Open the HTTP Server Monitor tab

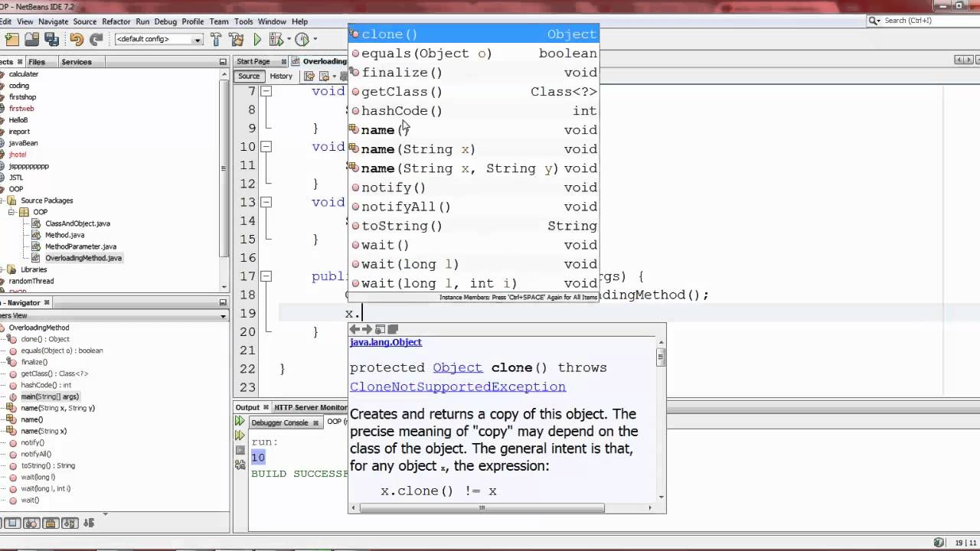(310, 407)
